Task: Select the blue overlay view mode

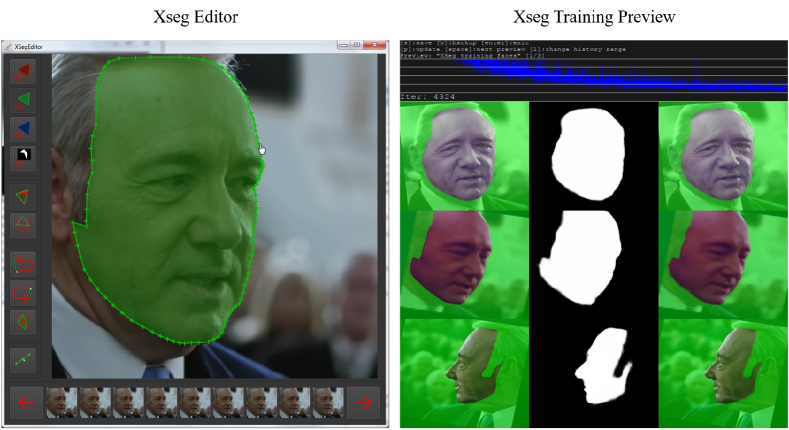Action: point(23,129)
